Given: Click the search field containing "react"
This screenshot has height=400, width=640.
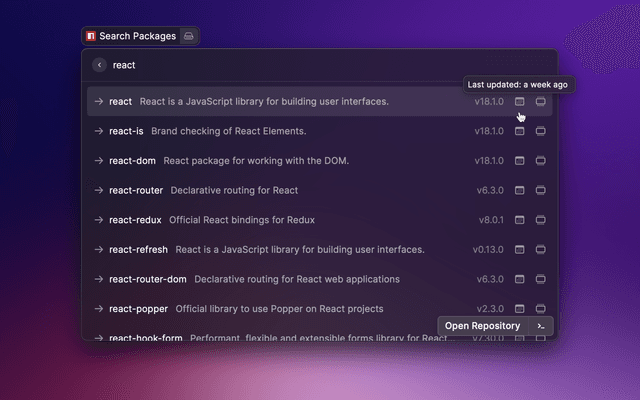Looking at the screenshot, I should coord(300,65).
